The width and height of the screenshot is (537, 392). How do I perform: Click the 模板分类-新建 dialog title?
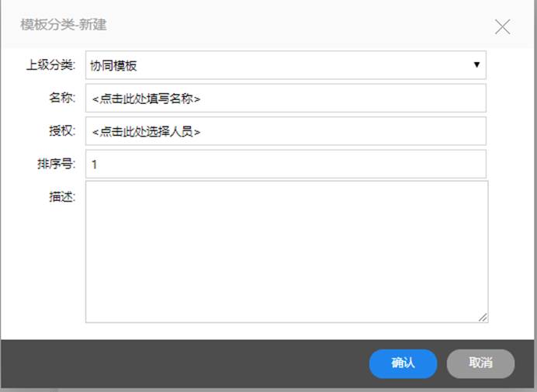point(64,25)
